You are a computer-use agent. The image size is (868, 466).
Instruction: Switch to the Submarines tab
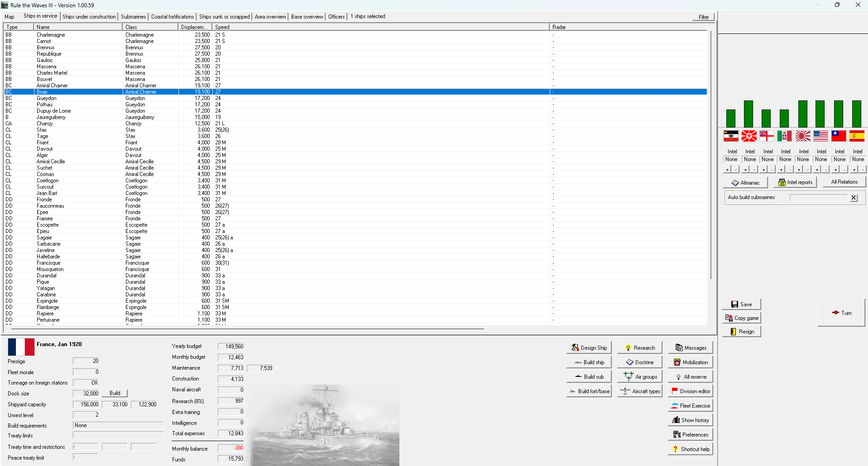coord(133,17)
